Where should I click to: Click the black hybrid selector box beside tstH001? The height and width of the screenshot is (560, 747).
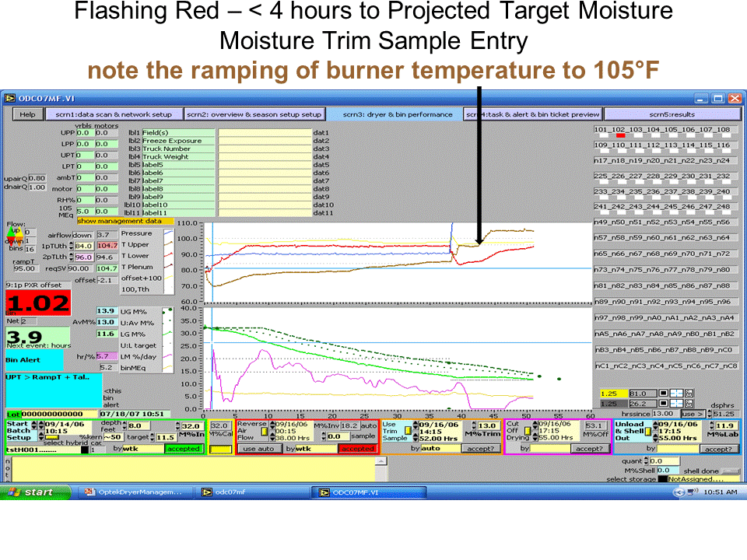pos(85,450)
